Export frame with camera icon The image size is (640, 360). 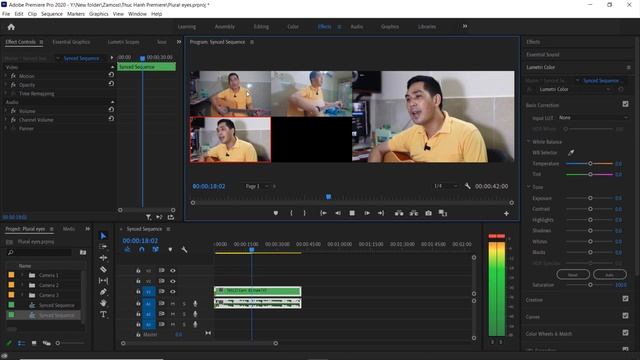pyautogui.click(x=428, y=213)
